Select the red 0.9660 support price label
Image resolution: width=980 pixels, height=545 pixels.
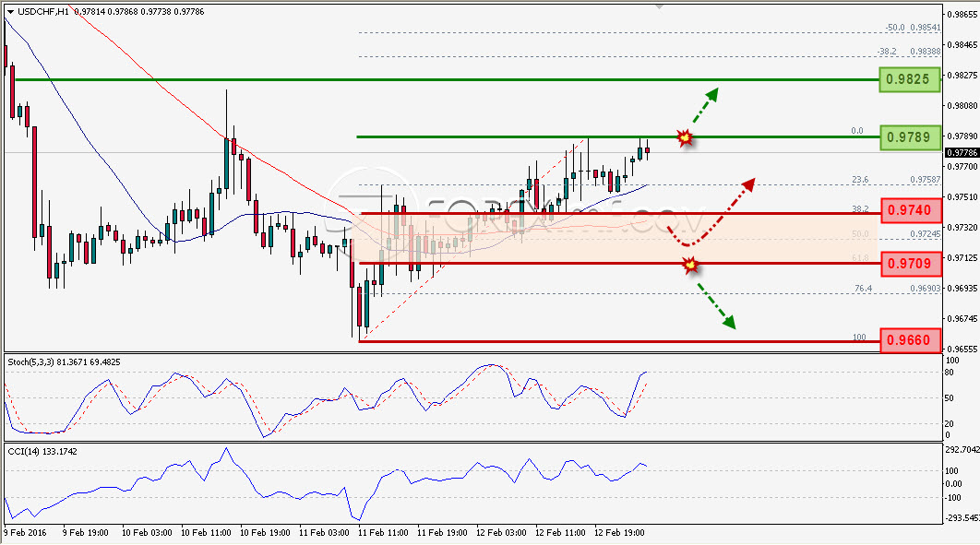tap(910, 341)
